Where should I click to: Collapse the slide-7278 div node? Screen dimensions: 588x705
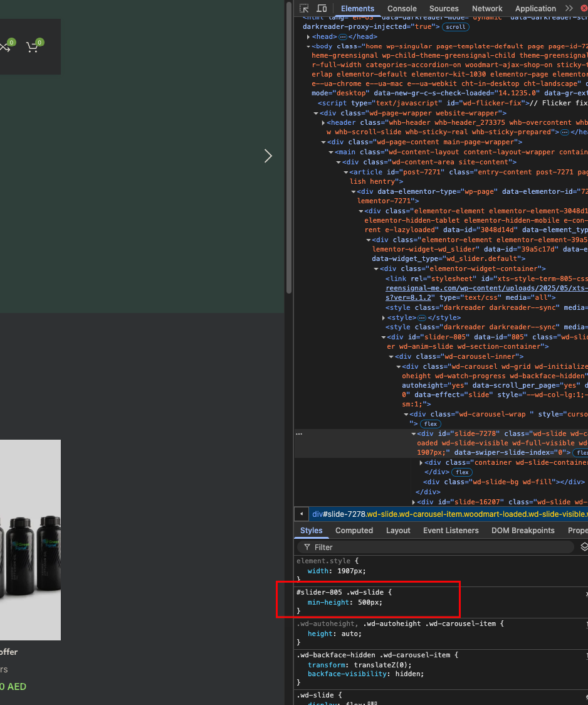pos(413,434)
